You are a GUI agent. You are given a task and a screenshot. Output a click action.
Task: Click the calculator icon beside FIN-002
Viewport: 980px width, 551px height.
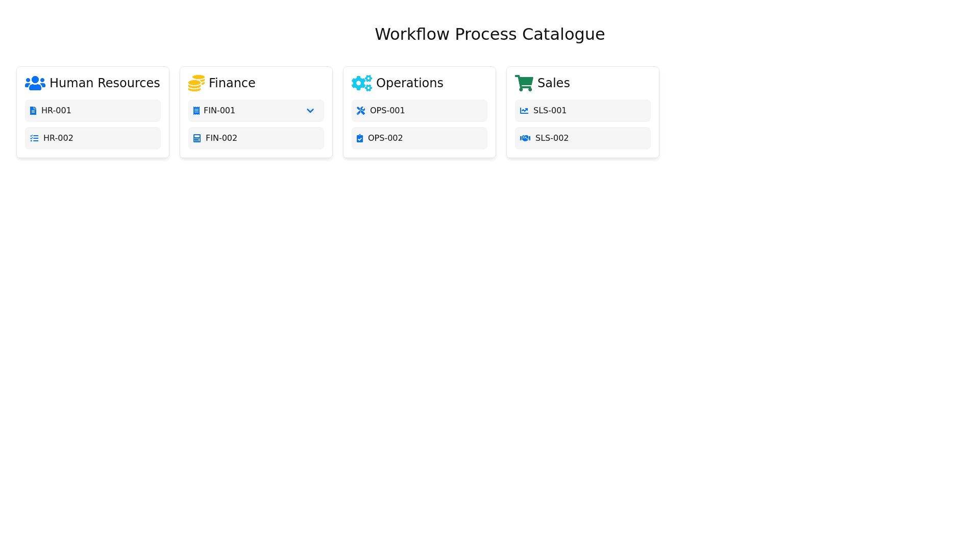[197, 138]
